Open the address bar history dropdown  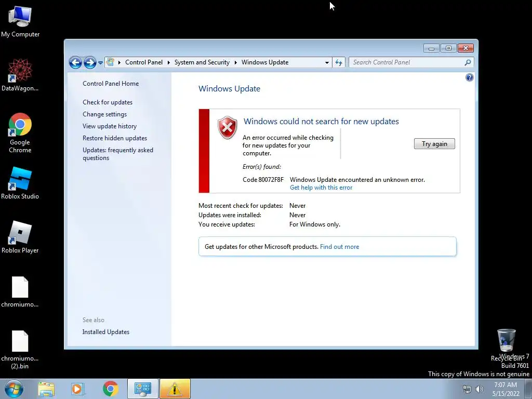[x=327, y=62]
